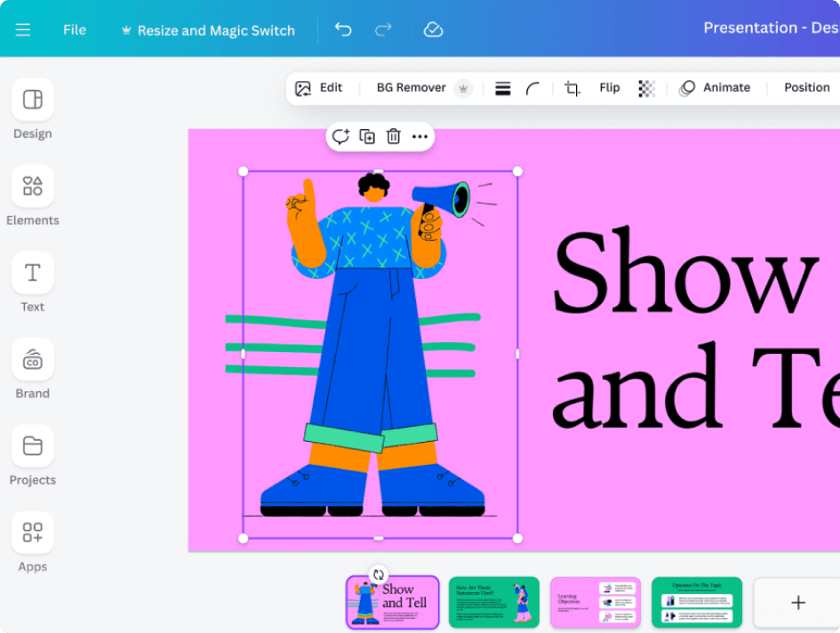Image resolution: width=840 pixels, height=633 pixels.
Task: Duplicate the selected element
Action: tap(367, 136)
